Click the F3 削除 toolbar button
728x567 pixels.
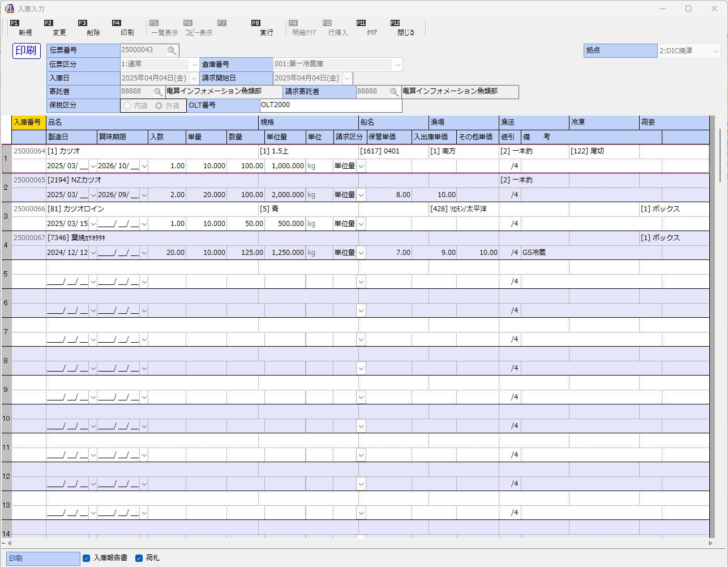pos(93,28)
